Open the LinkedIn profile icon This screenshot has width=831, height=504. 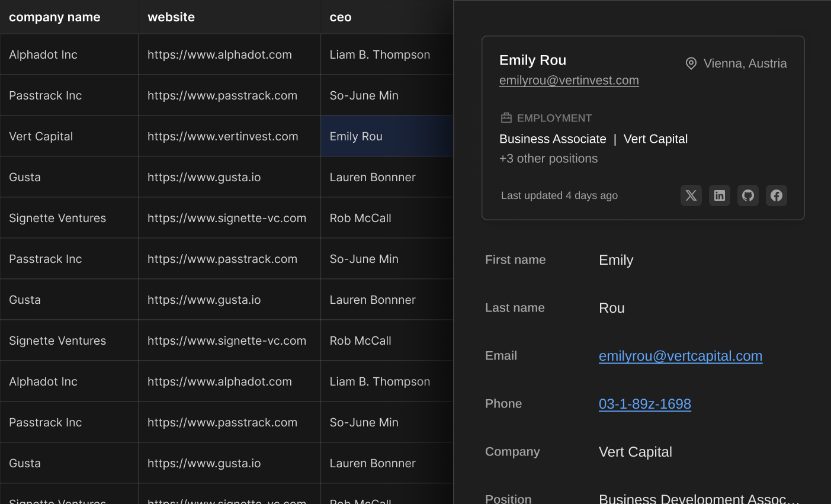pyautogui.click(x=719, y=195)
